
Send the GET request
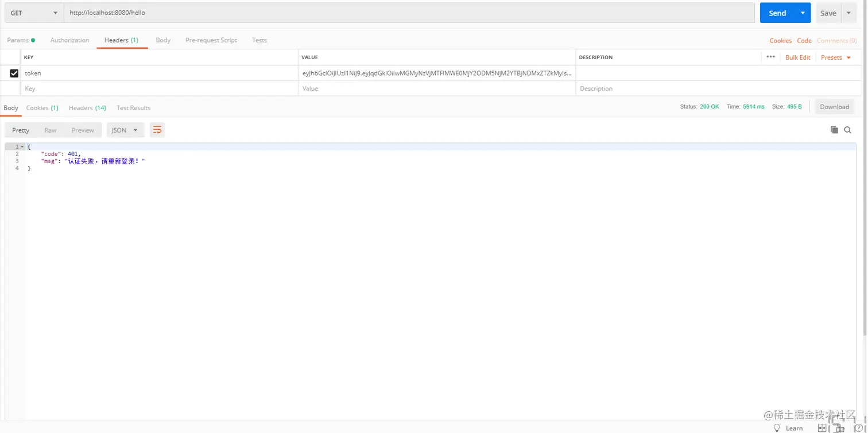point(777,13)
